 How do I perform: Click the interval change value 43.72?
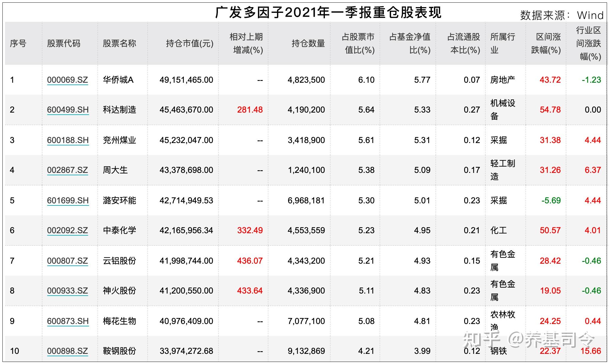point(550,80)
